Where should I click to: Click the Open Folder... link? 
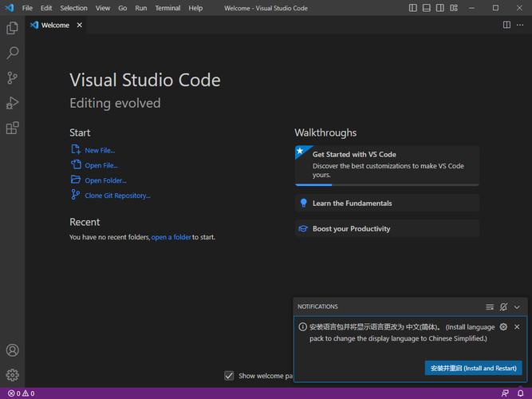[105, 180]
